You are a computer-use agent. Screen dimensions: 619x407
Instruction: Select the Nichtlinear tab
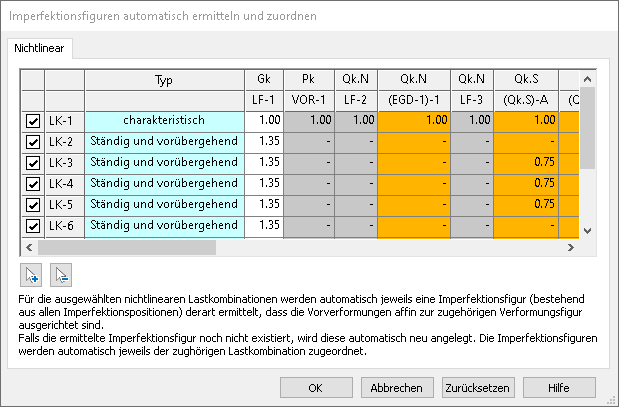[39, 49]
